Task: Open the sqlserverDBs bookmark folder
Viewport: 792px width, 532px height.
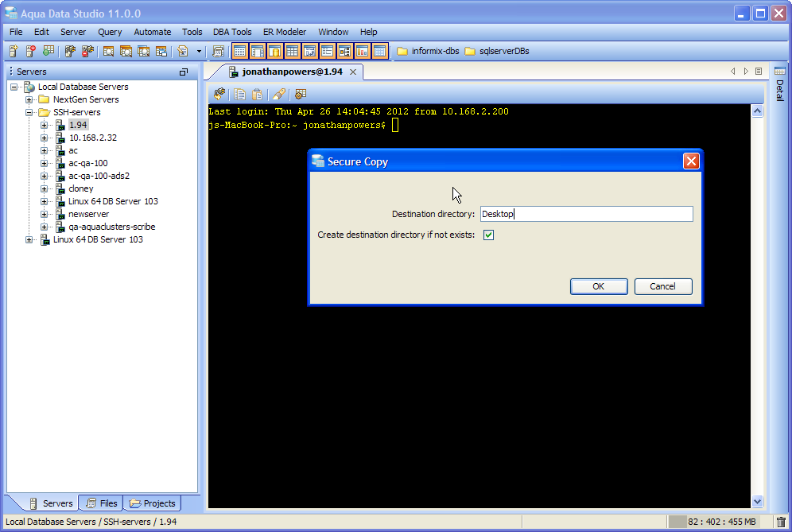Action: pos(497,51)
